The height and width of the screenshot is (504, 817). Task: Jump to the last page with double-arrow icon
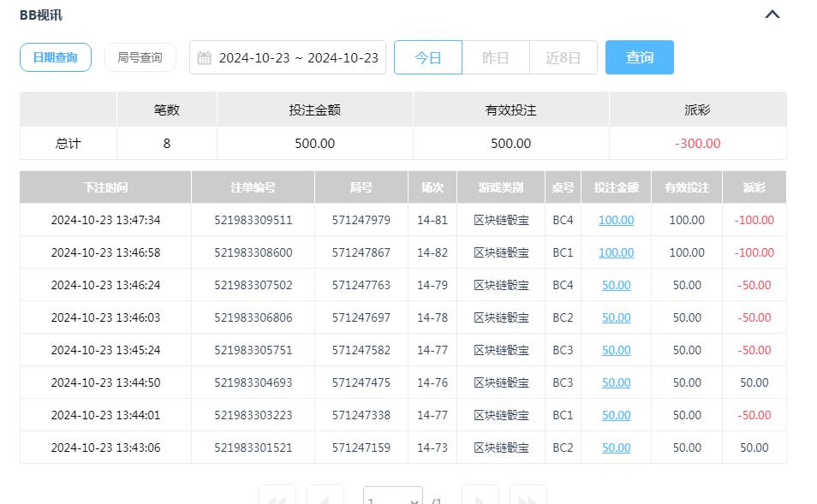[528, 496]
